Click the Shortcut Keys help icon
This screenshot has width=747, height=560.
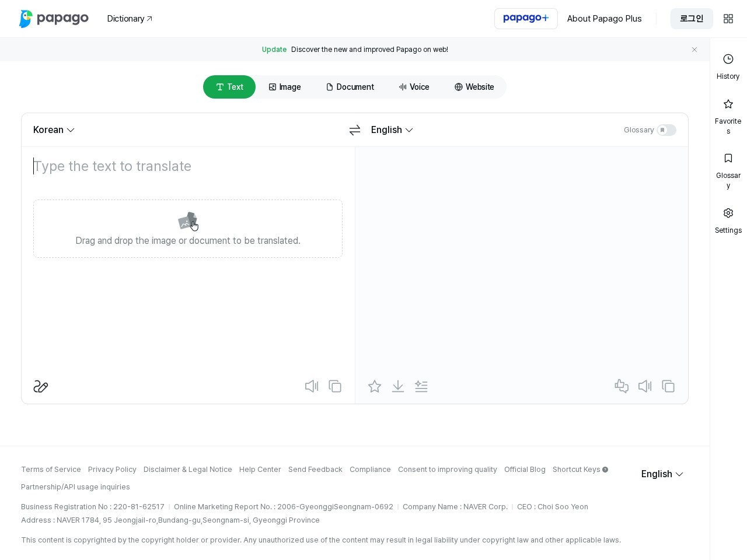(x=605, y=470)
